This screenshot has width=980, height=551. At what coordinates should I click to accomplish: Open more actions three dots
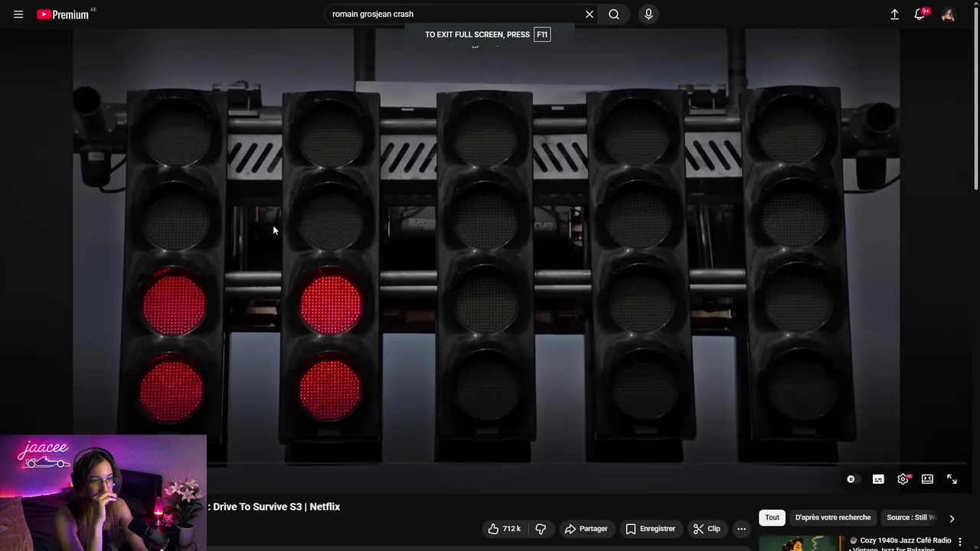741,529
